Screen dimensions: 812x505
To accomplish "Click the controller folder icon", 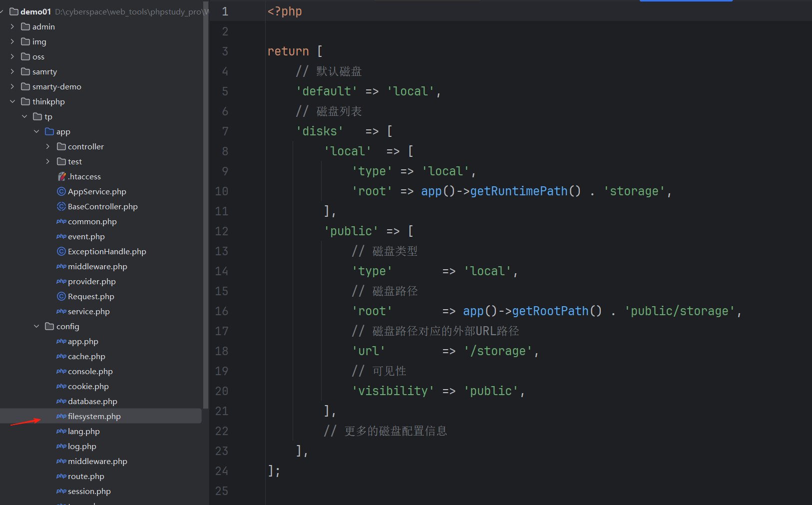I will coord(61,146).
